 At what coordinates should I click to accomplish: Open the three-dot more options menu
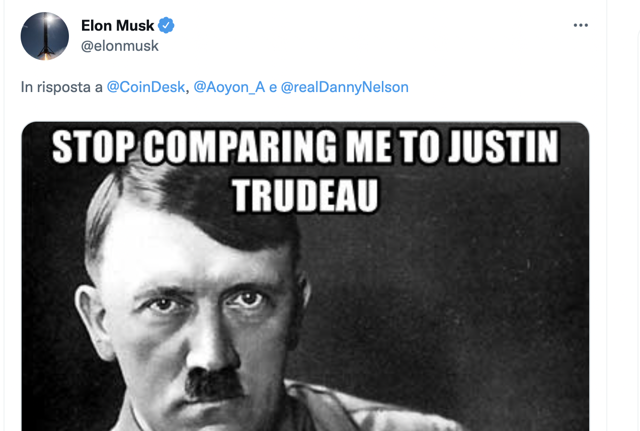click(x=580, y=25)
